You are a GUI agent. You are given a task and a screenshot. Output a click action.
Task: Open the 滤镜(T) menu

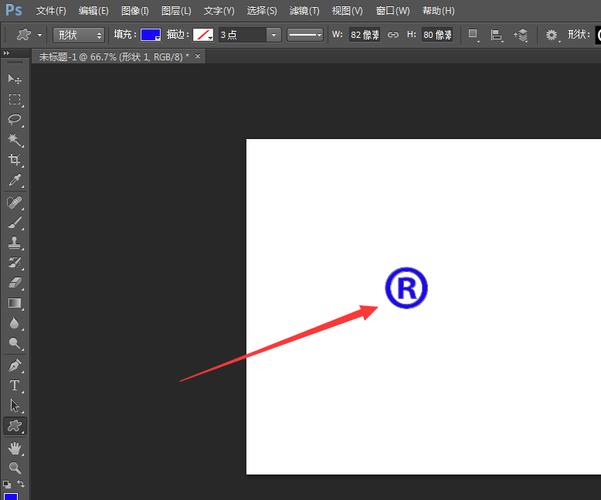point(304,11)
